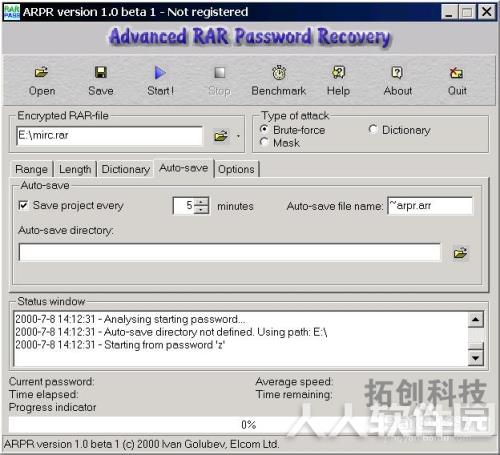
Task: Run the Benchmark stopwatch icon
Action: click(279, 72)
